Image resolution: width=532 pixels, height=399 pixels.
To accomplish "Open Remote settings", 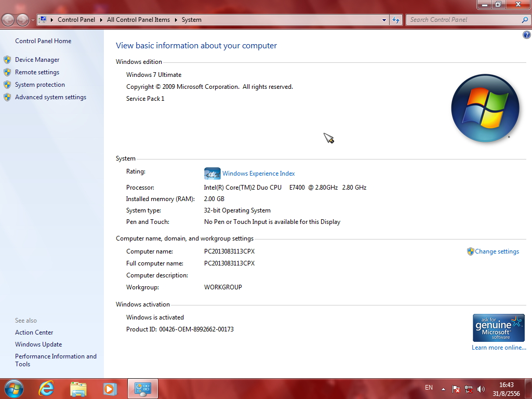I will (37, 72).
